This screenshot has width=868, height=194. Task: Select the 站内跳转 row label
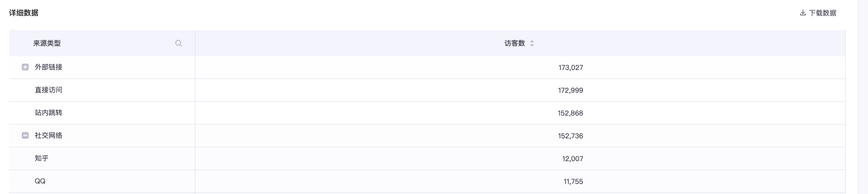pyautogui.click(x=49, y=113)
